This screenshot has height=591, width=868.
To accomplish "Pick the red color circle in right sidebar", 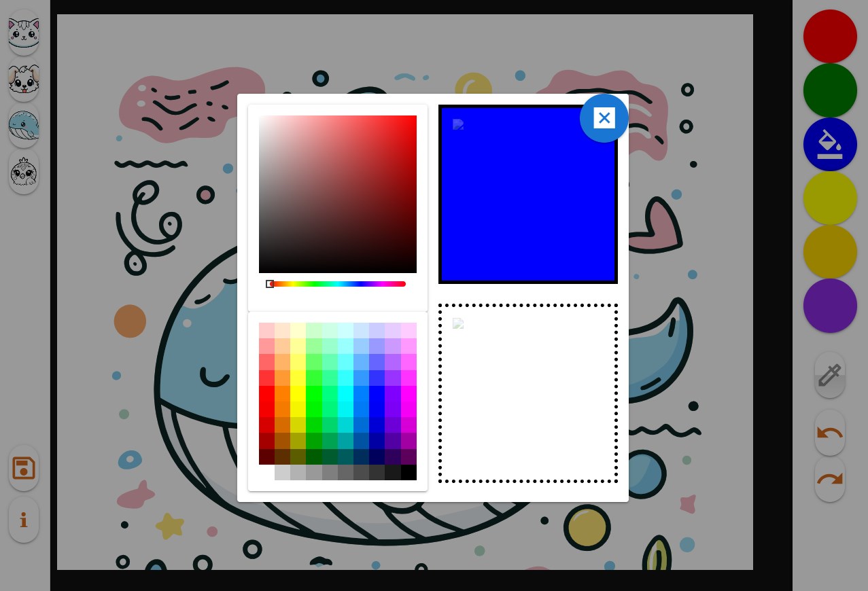I will click(x=830, y=36).
